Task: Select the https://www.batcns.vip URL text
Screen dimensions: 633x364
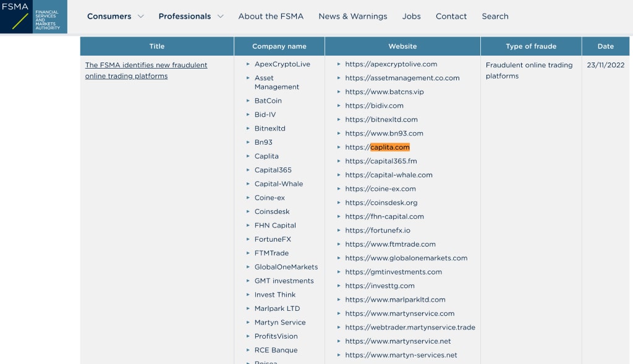Action: point(384,91)
